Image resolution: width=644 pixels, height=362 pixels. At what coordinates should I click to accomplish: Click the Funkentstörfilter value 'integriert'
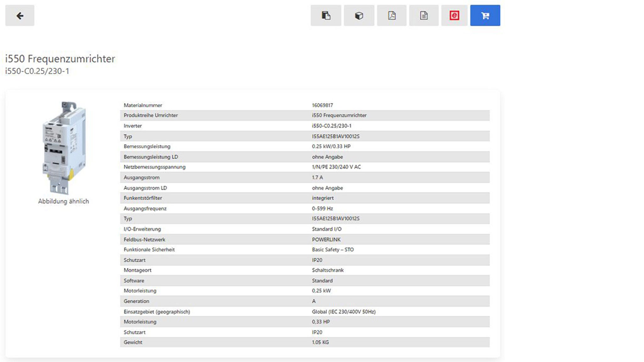tap(323, 198)
